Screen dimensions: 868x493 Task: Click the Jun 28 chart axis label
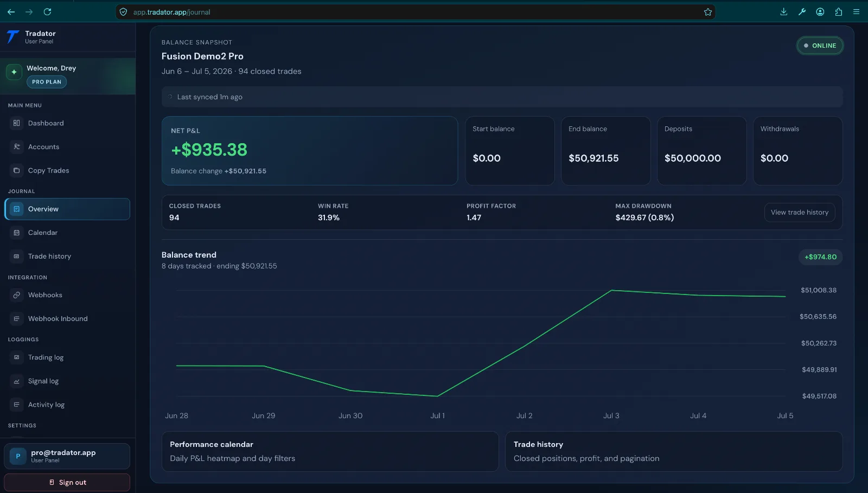tap(177, 416)
